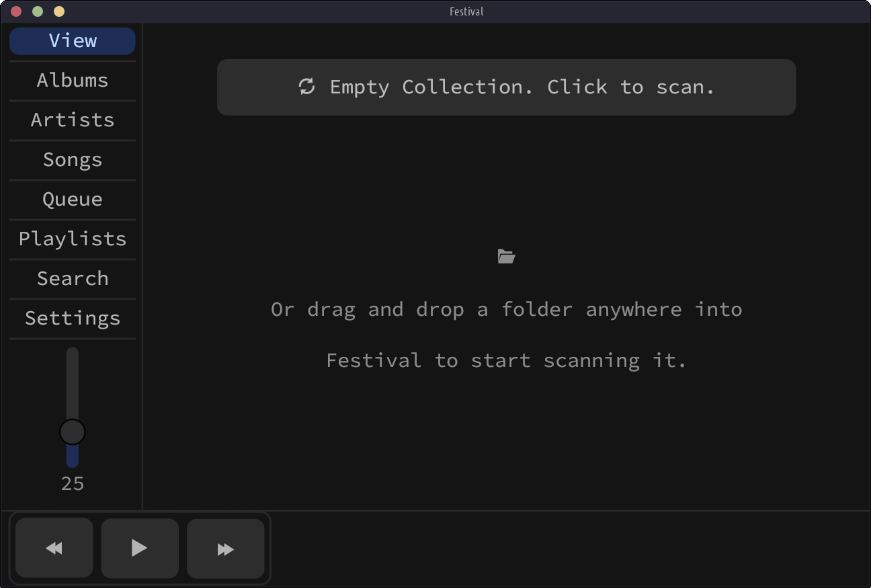
Task: Click the volume value 25 label
Action: pos(73,484)
